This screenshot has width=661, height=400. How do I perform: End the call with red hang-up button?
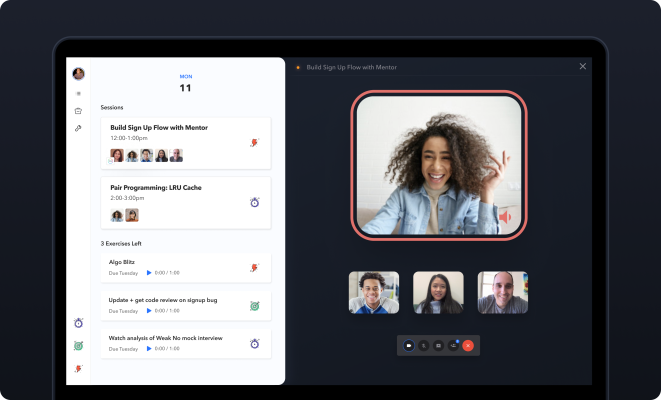[x=468, y=345]
